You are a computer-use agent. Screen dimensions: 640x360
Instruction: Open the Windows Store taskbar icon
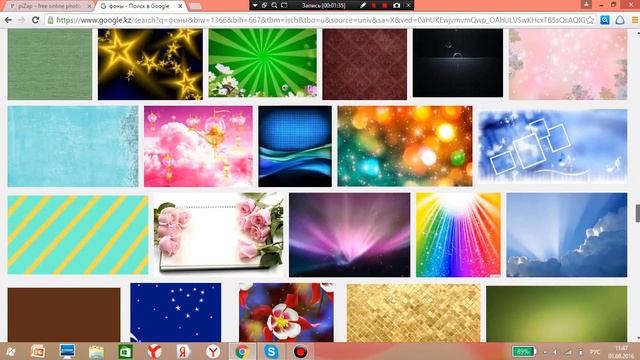[x=125, y=351]
